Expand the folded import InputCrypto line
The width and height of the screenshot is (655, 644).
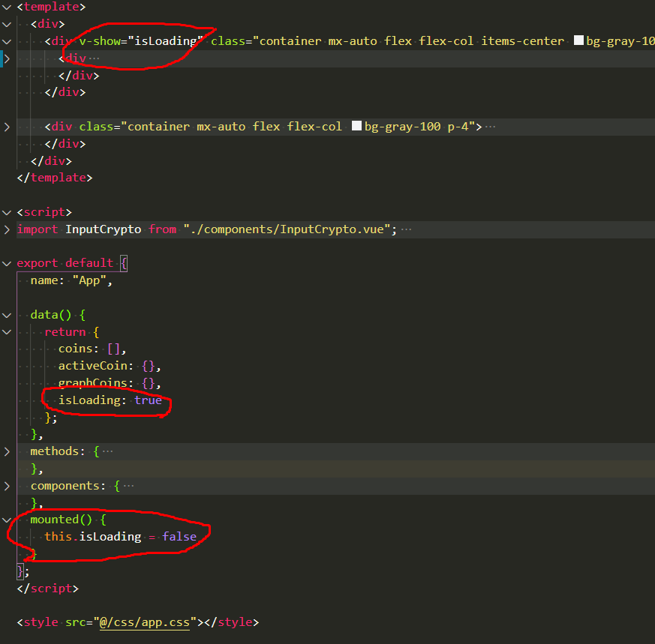click(x=7, y=229)
